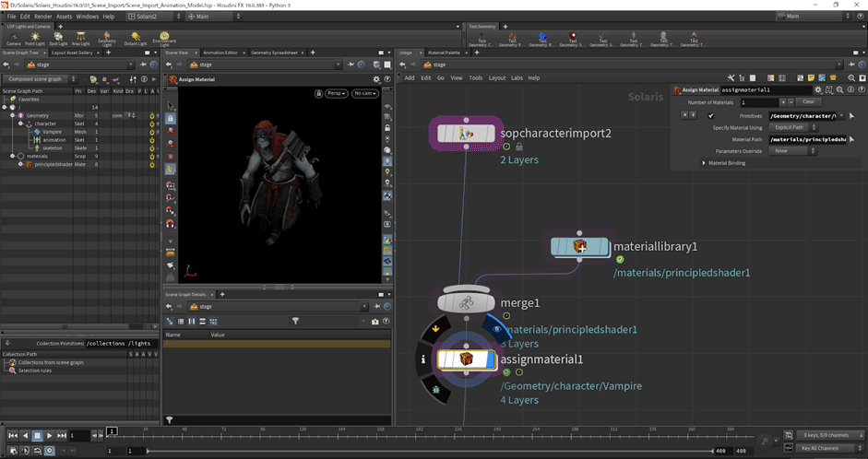Click the Camera shelf tool
Screen dimensions: 868x459
13,39
